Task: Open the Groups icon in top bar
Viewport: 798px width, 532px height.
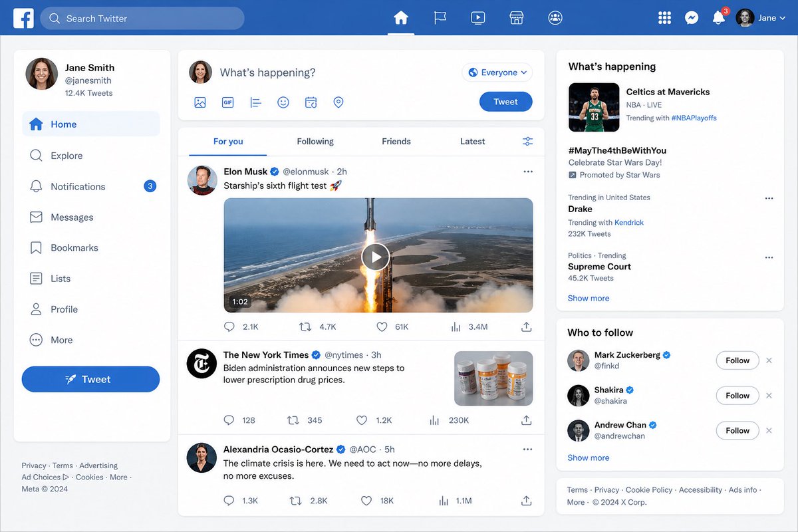Action: [x=555, y=18]
